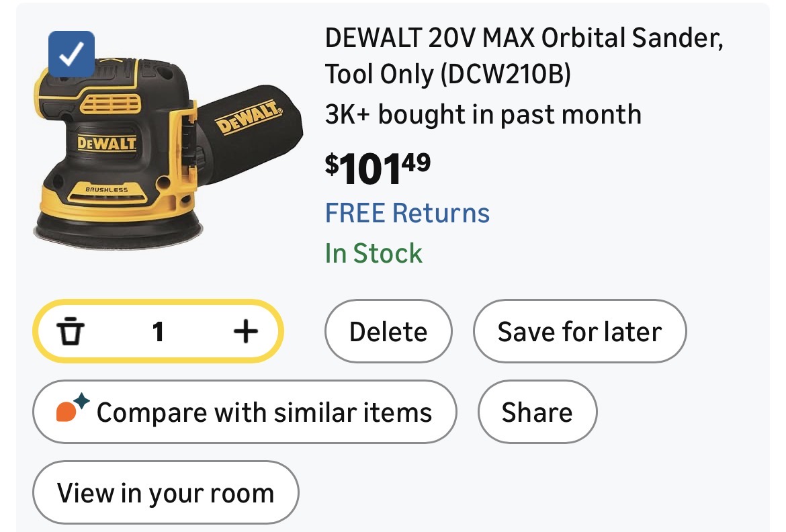The image size is (786, 532).
Task: Uncheck the DEWALT sander selection checkbox
Action: point(72,54)
